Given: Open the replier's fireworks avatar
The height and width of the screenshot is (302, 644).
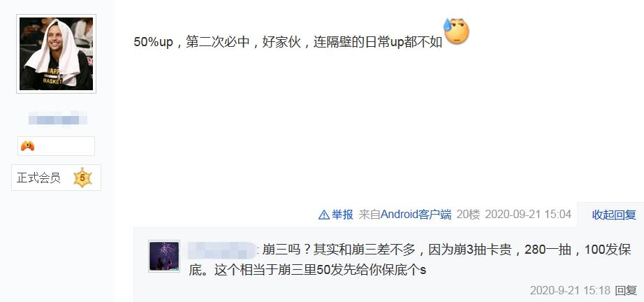Looking at the screenshot, I should (x=164, y=256).
